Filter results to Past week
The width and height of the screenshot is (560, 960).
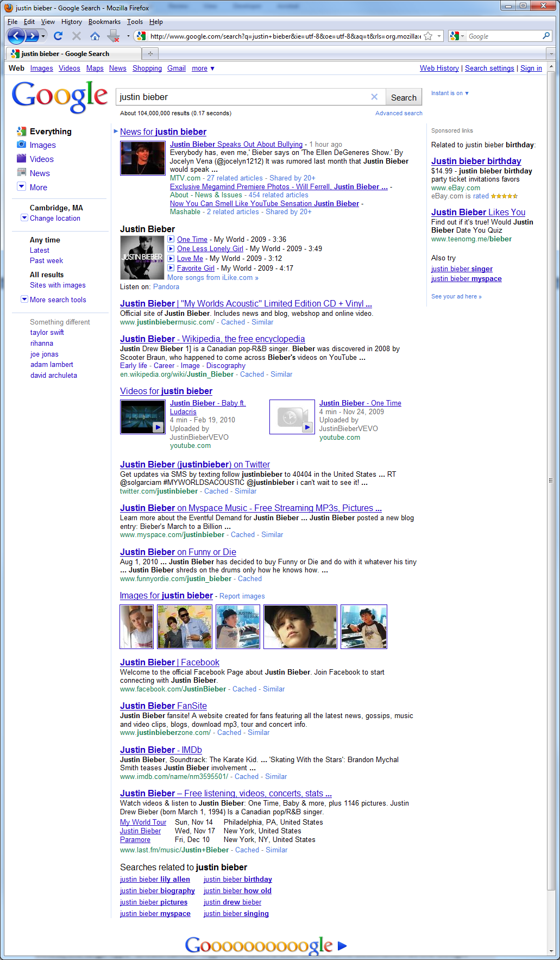[46, 260]
